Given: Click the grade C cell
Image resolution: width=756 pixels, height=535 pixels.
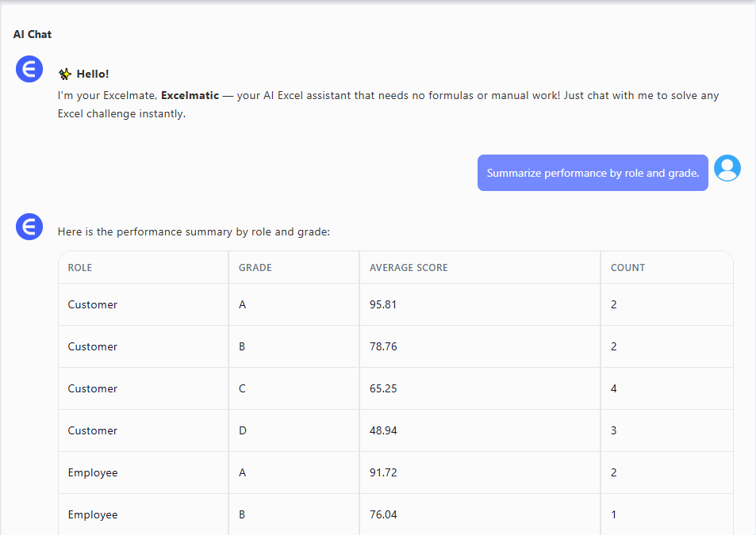Looking at the screenshot, I should click(243, 388).
